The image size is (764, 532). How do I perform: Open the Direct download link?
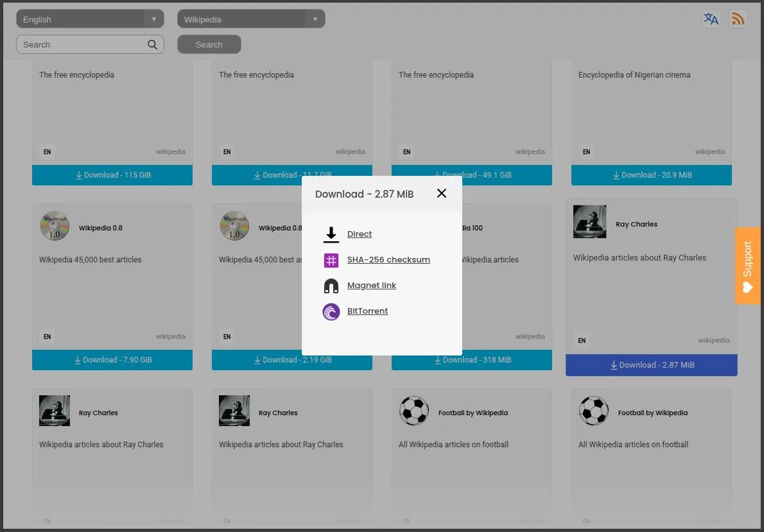tap(360, 234)
